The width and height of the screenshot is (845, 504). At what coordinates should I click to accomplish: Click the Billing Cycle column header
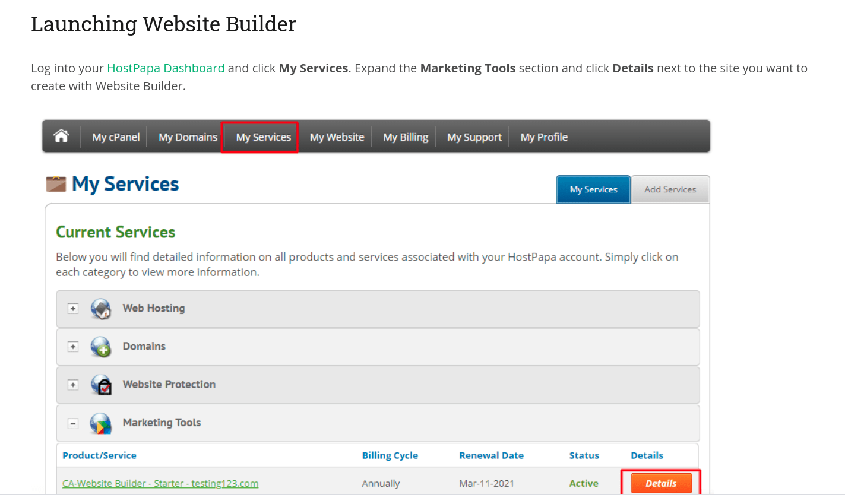click(390, 455)
